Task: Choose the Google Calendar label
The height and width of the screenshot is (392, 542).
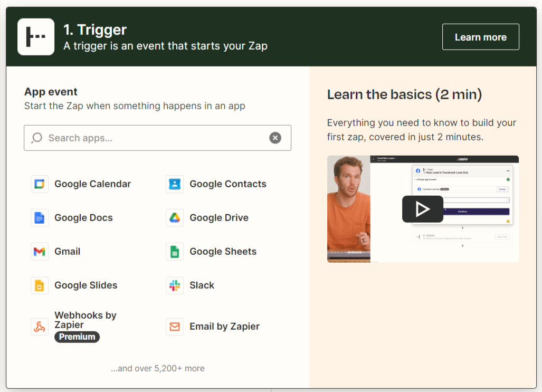Action: coord(93,184)
